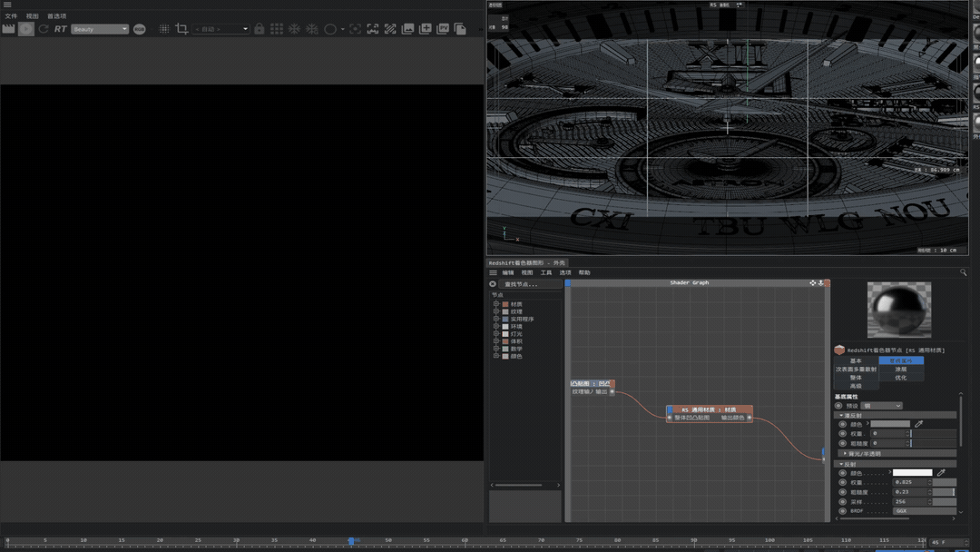Open shader graph panel hamburger menu
980x552 pixels.
[493, 272]
